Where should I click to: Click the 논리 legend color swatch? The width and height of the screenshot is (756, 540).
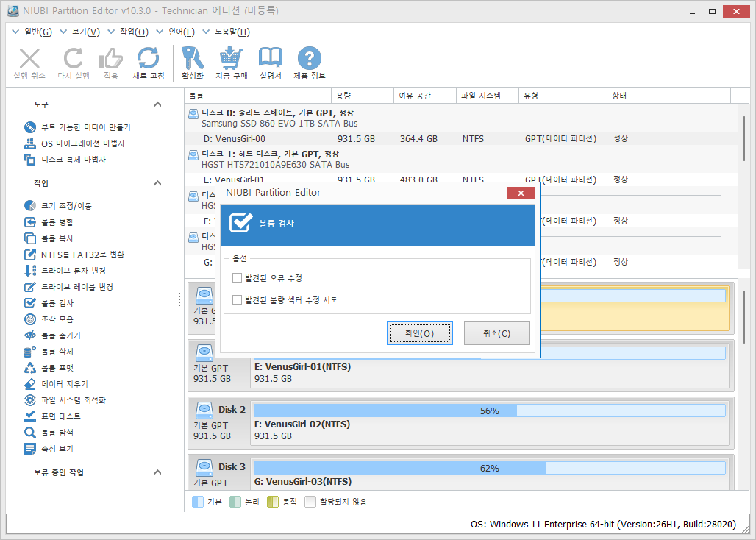(x=235, y=502)
